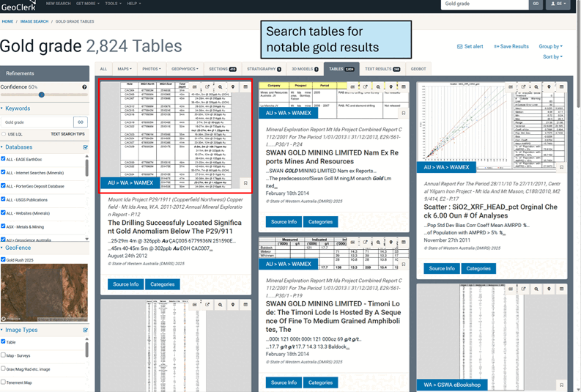581x392 pixels.
Task: Open list menu icon on SiO2 scatter table
Action: 561,86
